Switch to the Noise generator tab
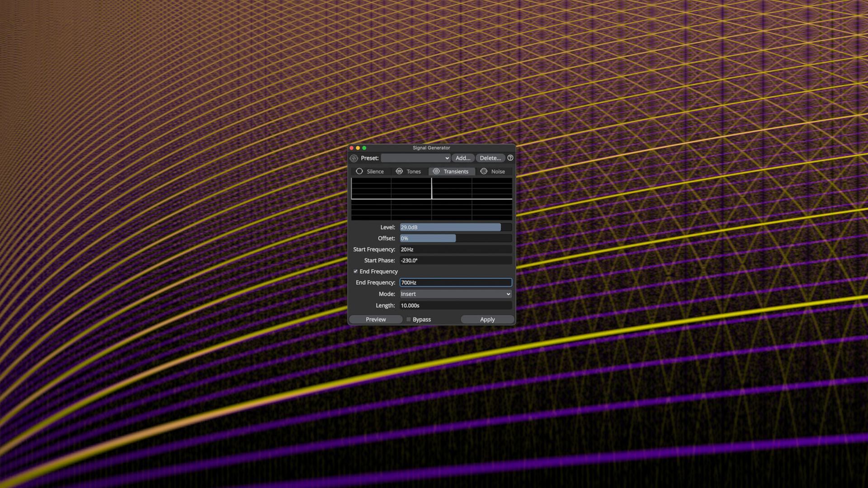 [x=493, y=172]
